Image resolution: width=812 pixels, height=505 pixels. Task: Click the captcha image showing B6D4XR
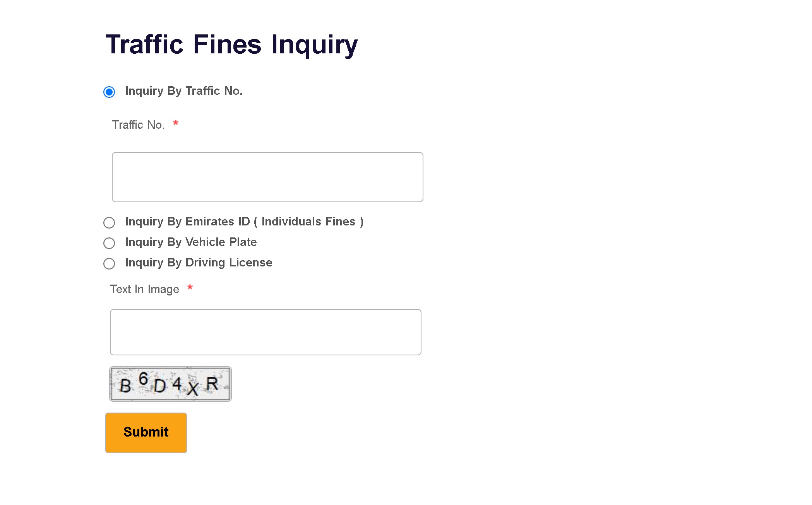tap(170, 384)
